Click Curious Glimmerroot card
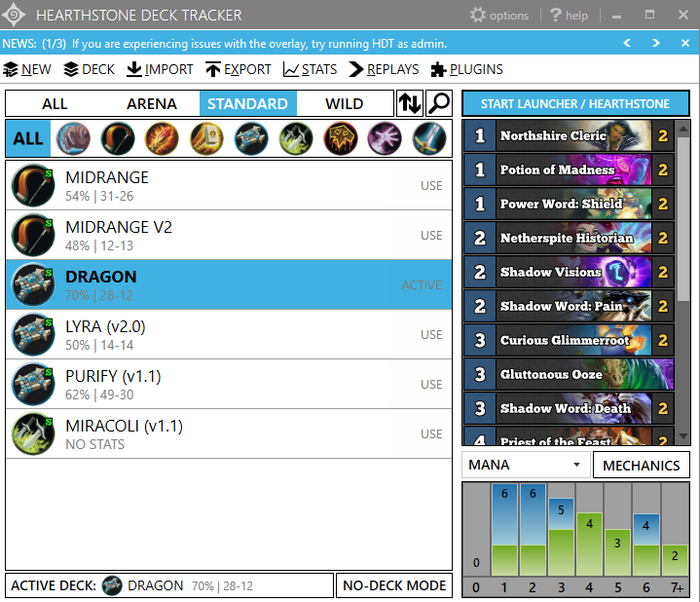Viewport: 700px width, 602px height. pyautogui.click(x=569, y=340)
